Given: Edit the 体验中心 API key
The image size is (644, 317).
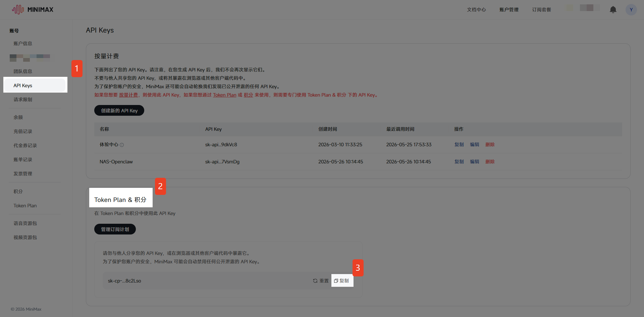Looking at the screenshot, I should point(475,145).
